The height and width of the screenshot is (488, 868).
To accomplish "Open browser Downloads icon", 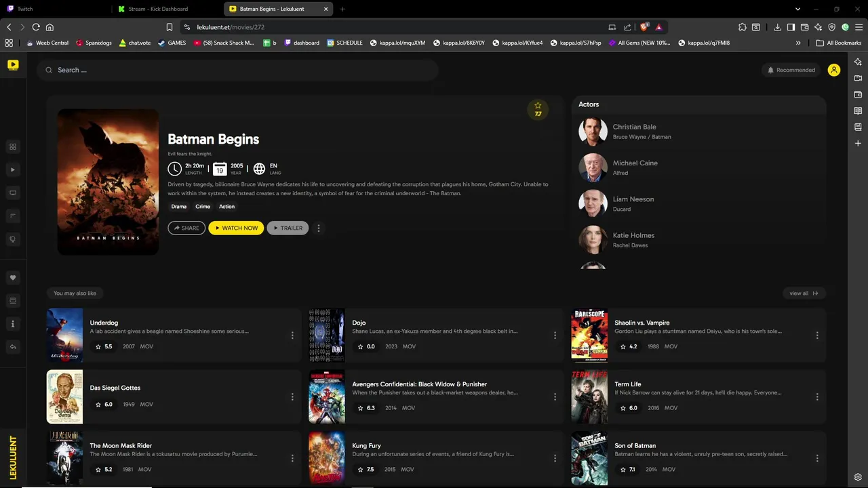I will tap(777, 27).
